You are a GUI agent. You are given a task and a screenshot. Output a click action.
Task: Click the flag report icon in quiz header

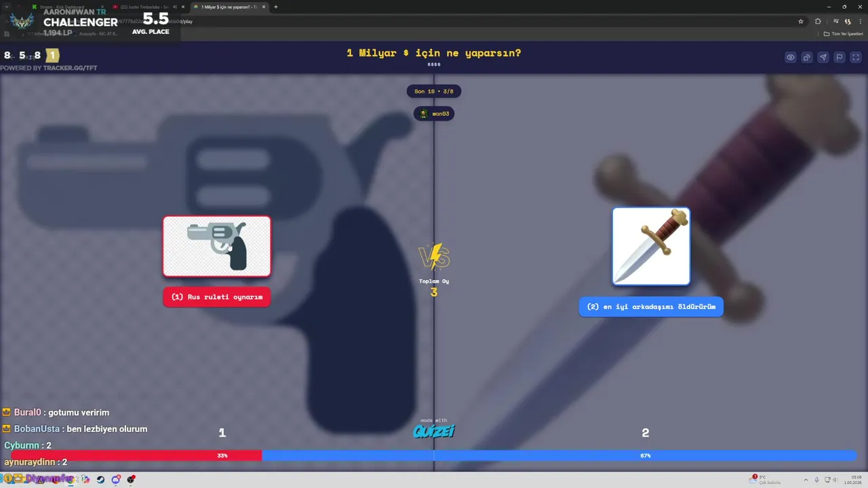click(840, 58)
